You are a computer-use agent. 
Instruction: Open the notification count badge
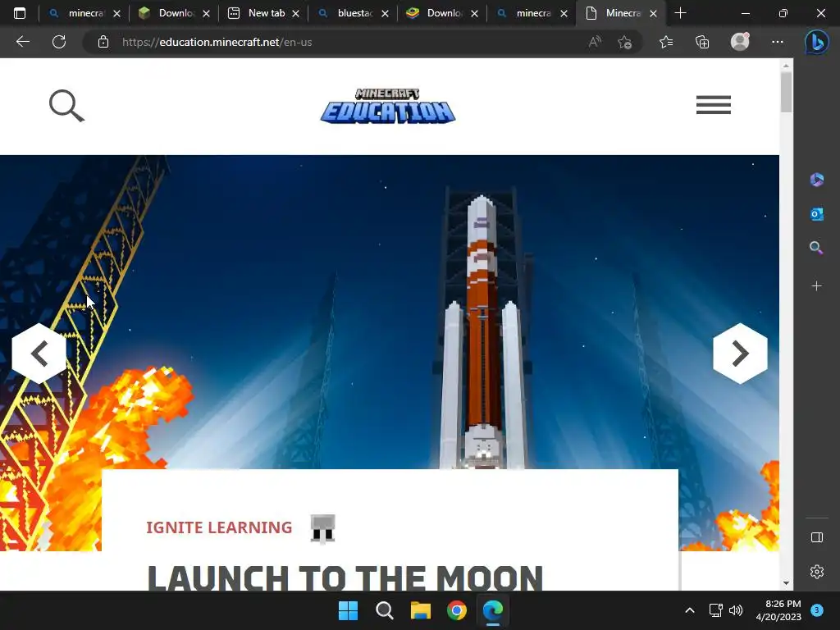pyautogui.click(x=817, y=610)
